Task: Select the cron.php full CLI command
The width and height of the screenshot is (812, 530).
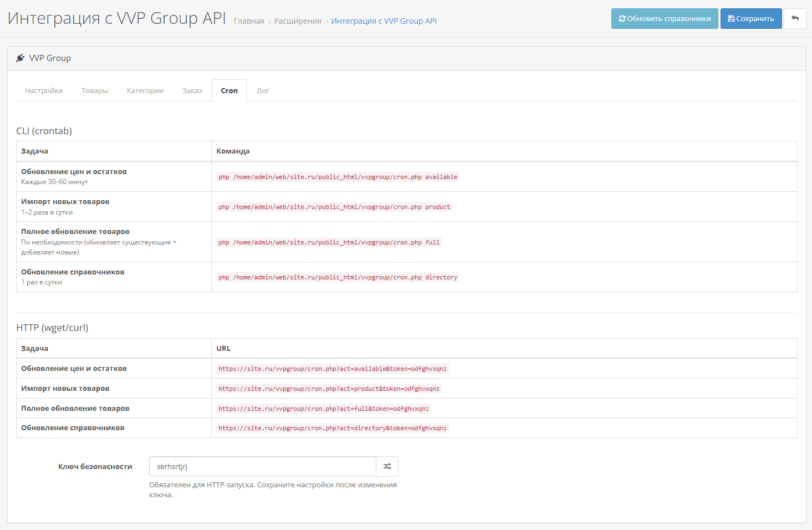Action: click(x=329, y=242)
